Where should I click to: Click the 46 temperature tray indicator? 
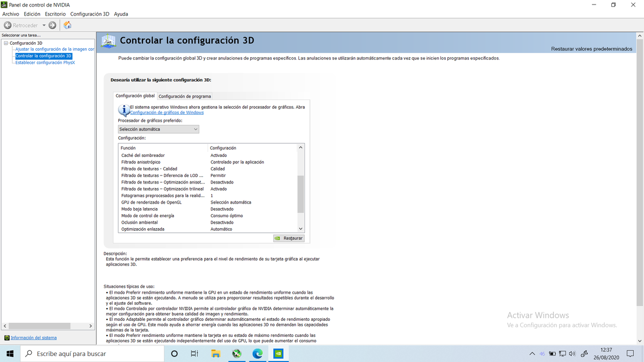542,353
